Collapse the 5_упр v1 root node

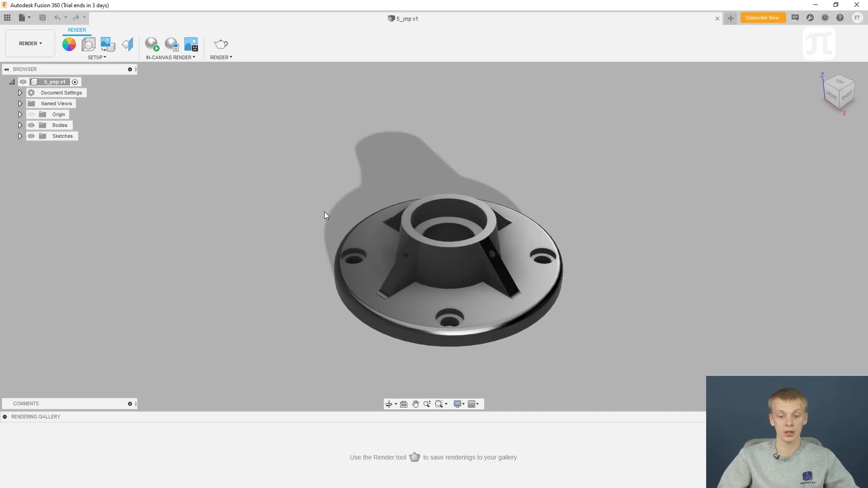pos(12,82)
